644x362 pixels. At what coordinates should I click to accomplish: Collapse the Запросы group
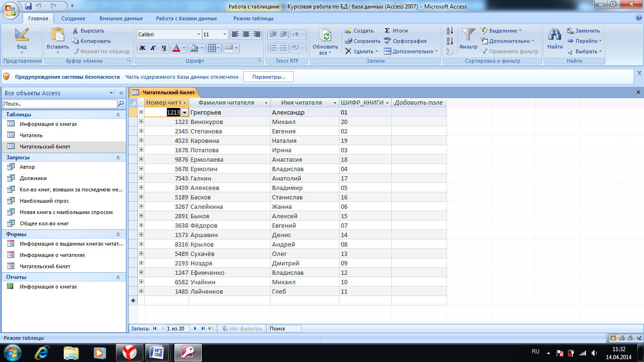(118, 157)
